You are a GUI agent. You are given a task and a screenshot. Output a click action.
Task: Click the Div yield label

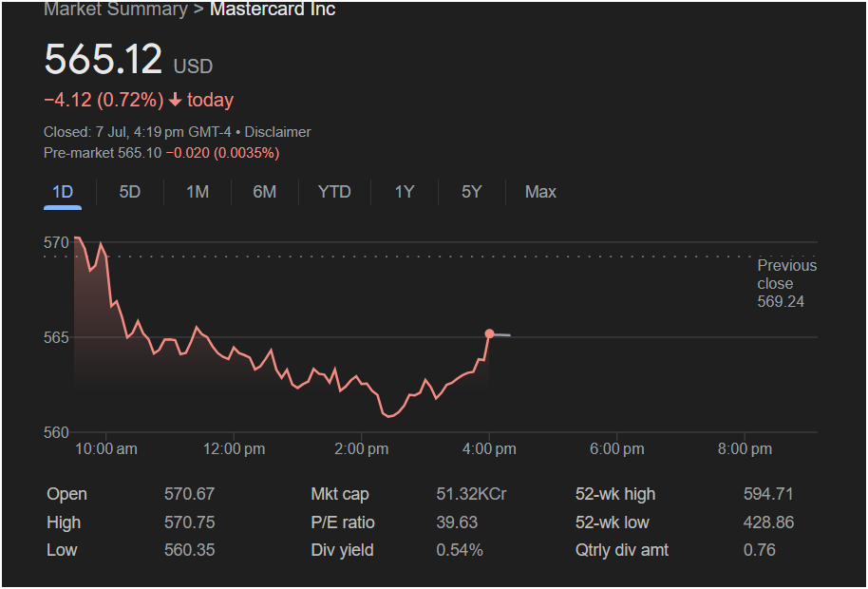pyautogui.click(x=342, y=550)
